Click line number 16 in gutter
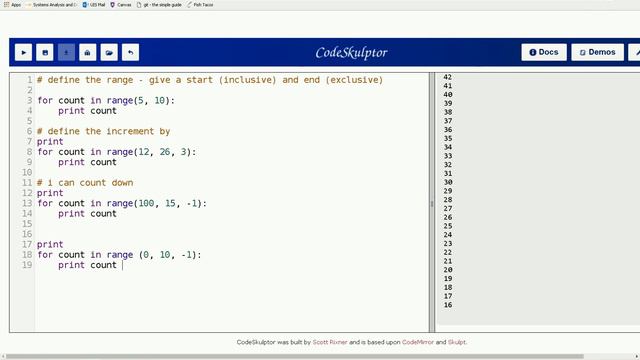Viewport: 640px width, 360px height. [27, 234]
